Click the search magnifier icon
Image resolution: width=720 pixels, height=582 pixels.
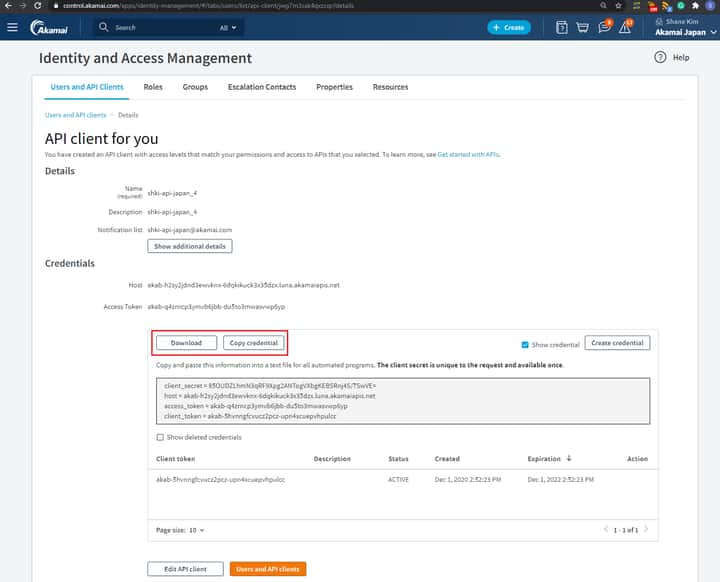105,28
